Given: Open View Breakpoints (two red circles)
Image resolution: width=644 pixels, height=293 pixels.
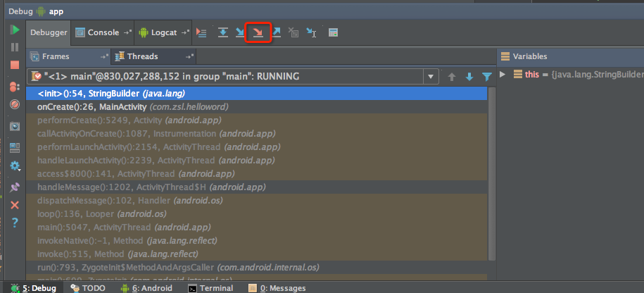Looking at the screenshot, I should point(15,87).
